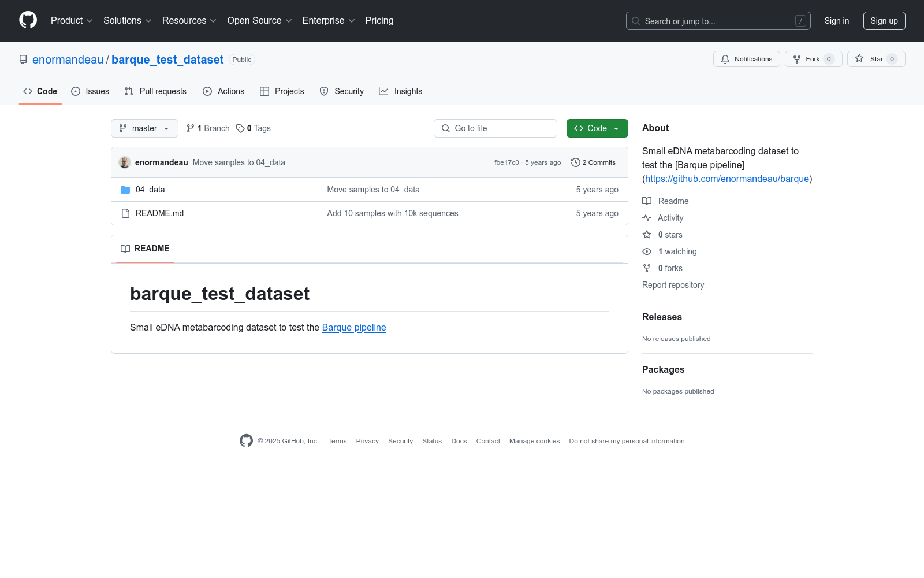Click the GitHub logo in header
The width and height of the screenshot is (924, 578).
(x=28, y=20)
